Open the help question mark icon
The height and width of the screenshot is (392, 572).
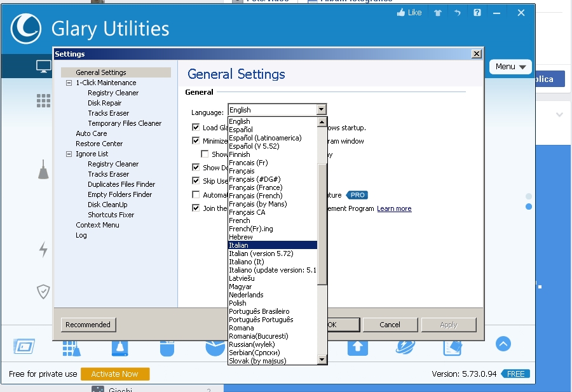[477, 13]
